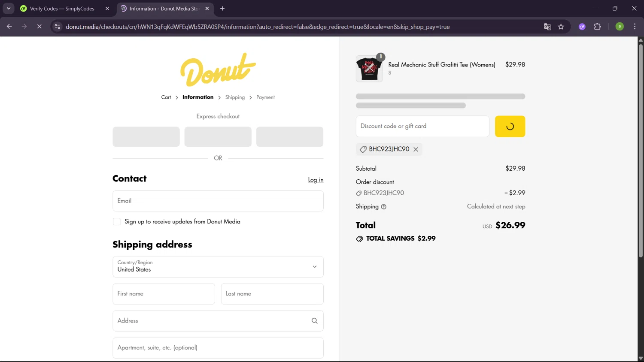Click the tag icon on BHC923JHC90 chip

coord(363,149)
